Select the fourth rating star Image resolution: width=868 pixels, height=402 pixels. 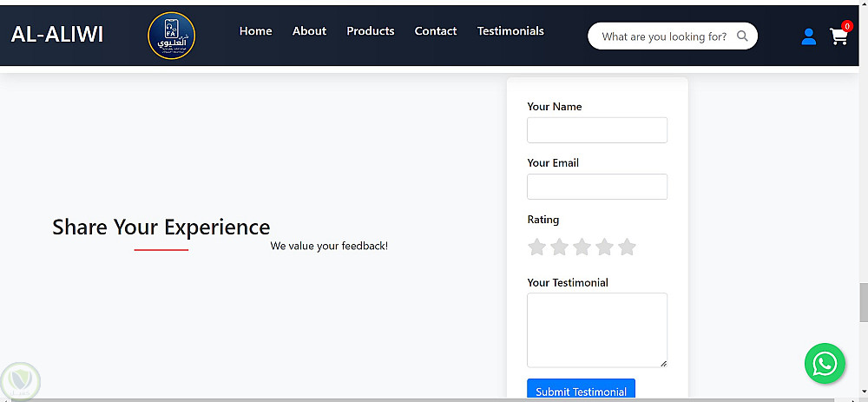[604, 247]
